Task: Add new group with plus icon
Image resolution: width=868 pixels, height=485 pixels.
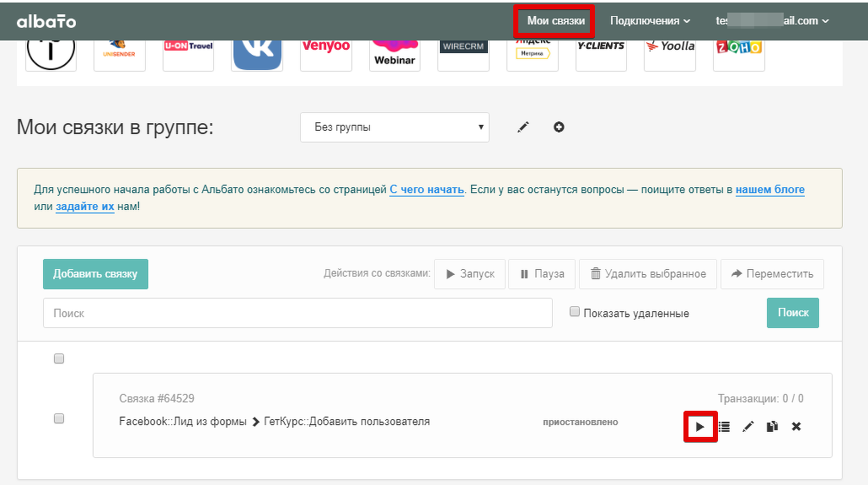Action: (559, 127)
